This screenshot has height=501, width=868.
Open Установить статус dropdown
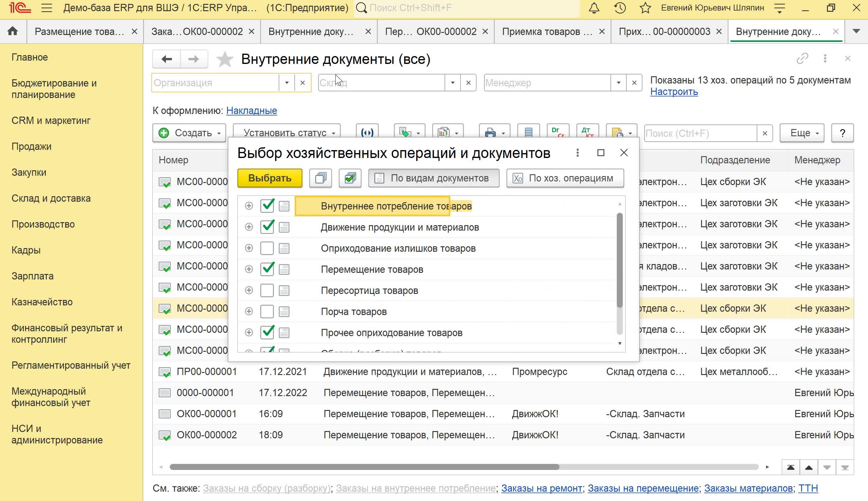[287, 133]
